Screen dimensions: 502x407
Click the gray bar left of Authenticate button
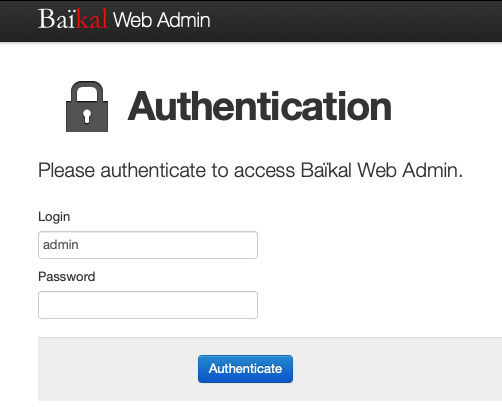click(x=118, y=369)
